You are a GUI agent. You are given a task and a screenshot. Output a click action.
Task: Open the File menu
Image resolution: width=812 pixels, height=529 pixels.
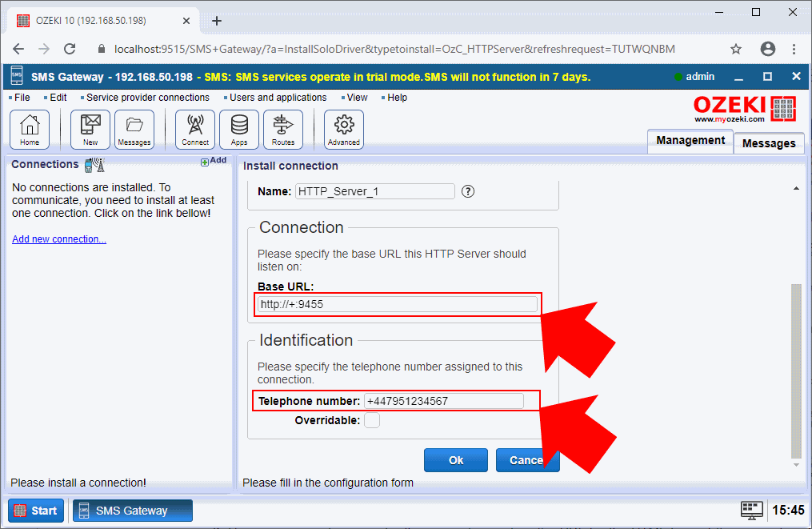[22, 98]
